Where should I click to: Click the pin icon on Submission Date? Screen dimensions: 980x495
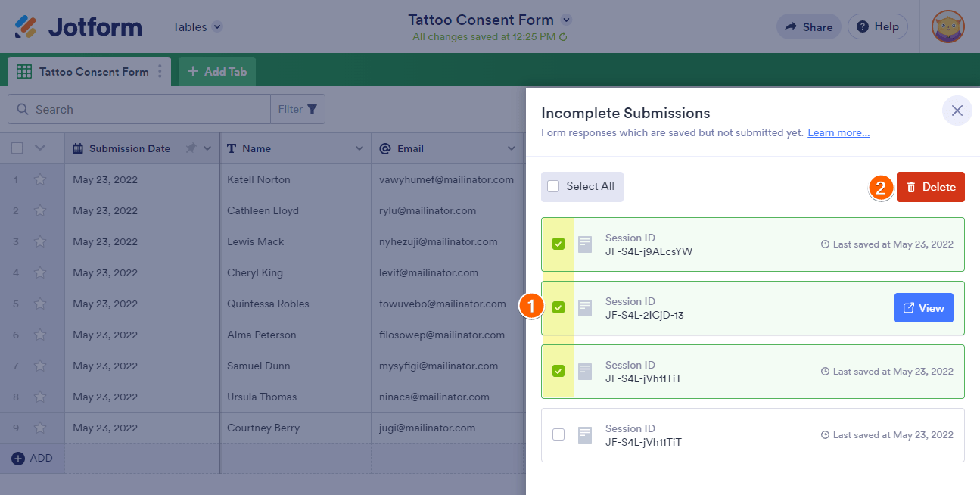(x=191, y=148)
